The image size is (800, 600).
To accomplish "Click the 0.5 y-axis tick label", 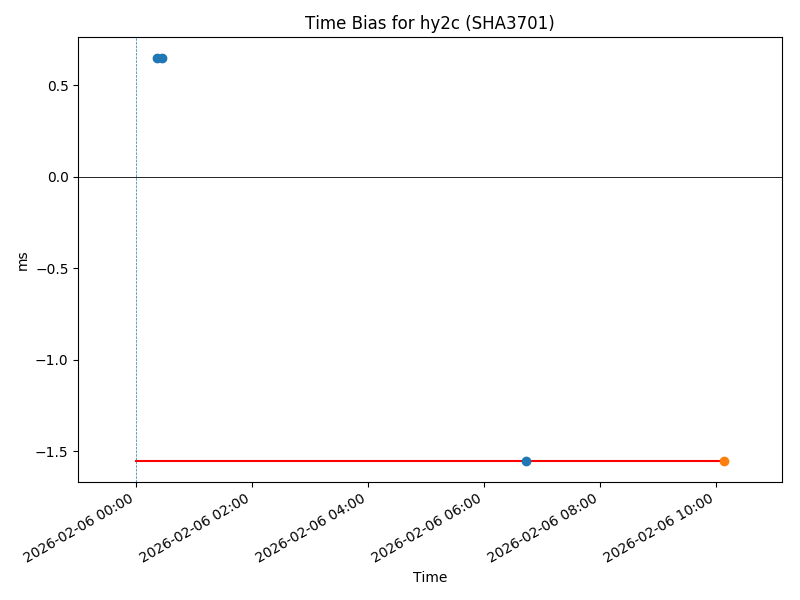I will 56,86.
